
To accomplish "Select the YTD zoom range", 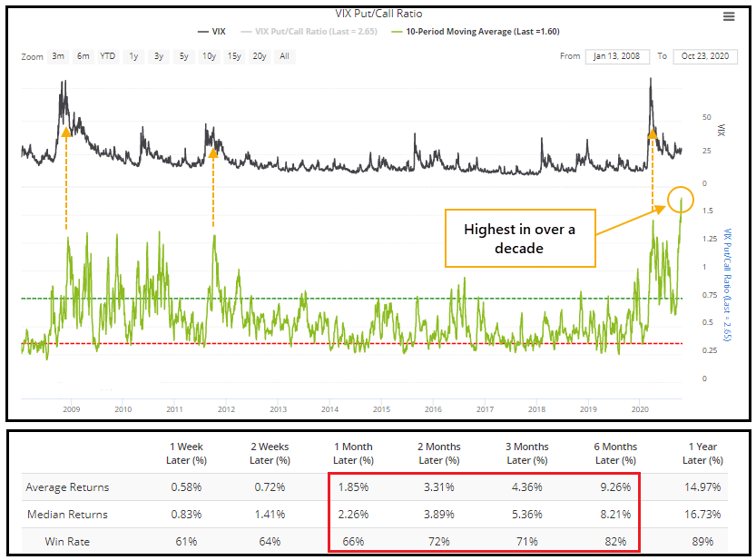I will pos(107,56).
